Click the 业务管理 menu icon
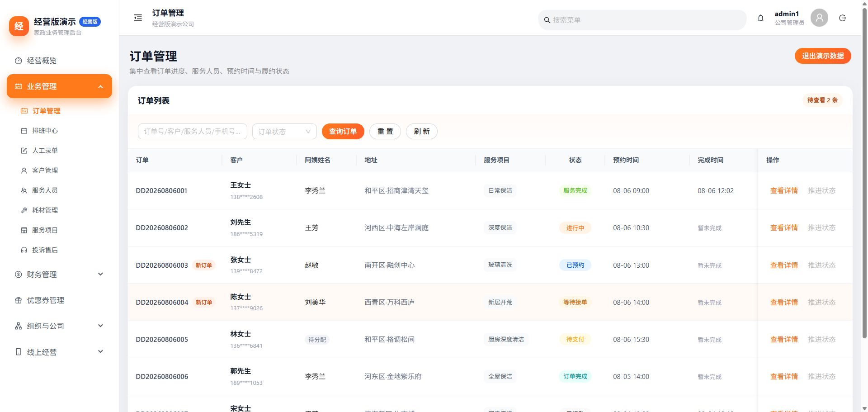Image resolution: width=868 pixels, height=412 pixels. coord(18,86)
